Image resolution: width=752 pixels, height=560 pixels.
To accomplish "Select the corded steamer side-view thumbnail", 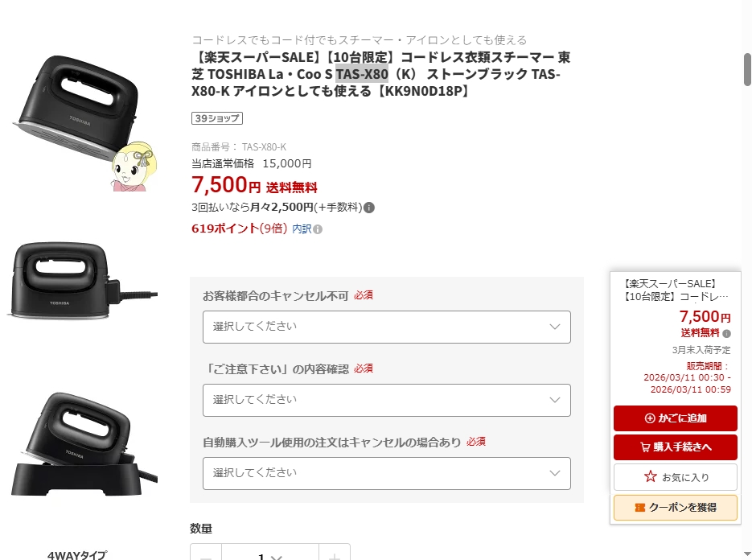I will click(x=83, y=281).
